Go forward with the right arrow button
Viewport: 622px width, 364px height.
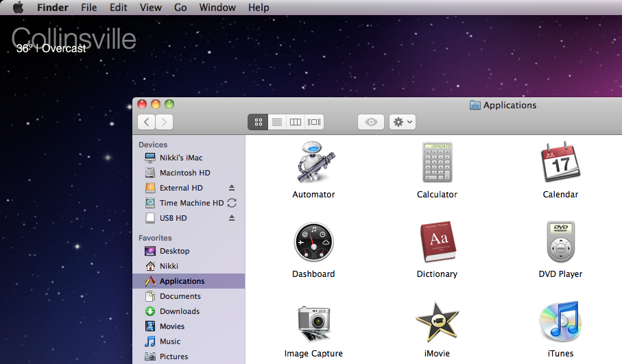coord(164,122)
